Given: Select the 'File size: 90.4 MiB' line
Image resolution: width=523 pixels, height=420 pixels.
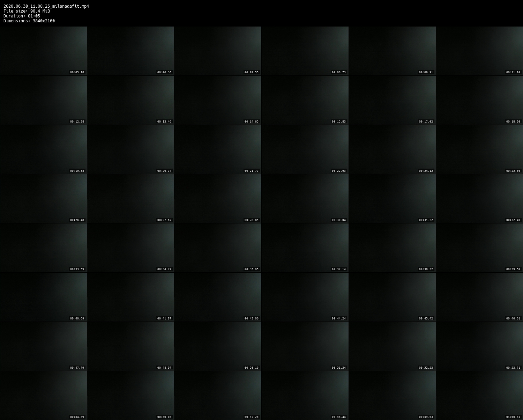Looking at the screenshot, I should pyautogui.click(x=27, y=11).
